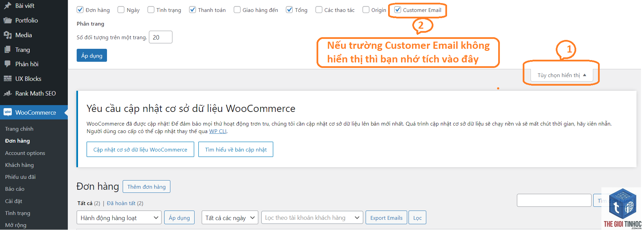Click the order search input box
The height and width of the screenshot is (230, 644).
(554, 200)
